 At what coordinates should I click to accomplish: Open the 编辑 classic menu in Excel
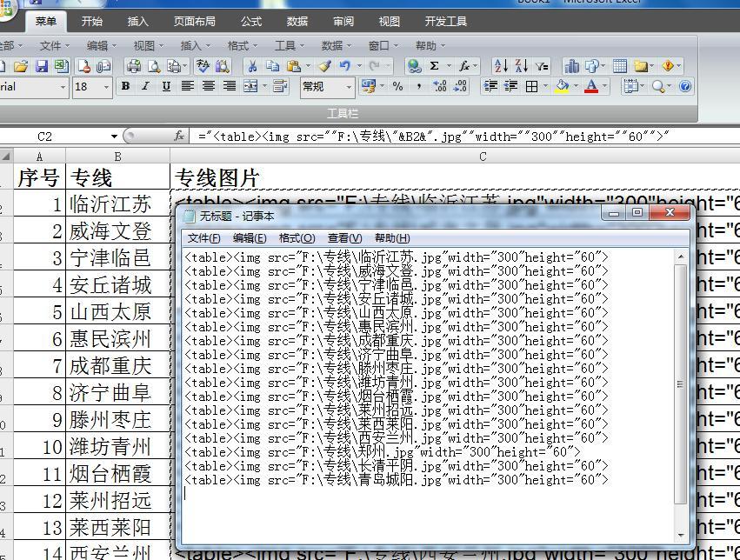(102, 46)
